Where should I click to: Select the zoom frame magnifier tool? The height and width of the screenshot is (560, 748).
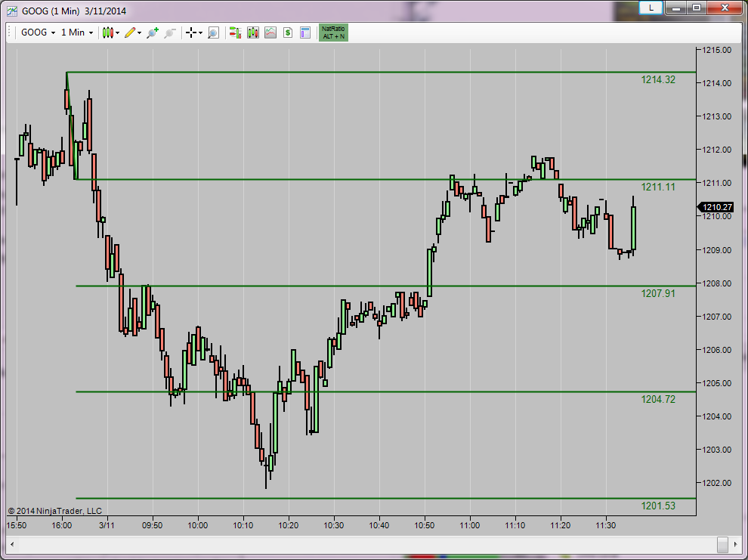point(213,32)
